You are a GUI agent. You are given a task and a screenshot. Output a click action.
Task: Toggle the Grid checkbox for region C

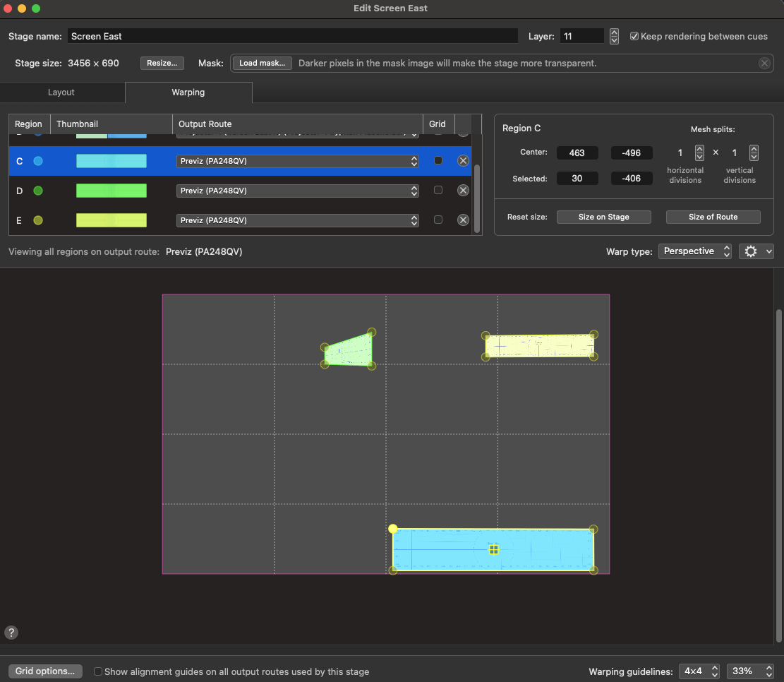coord(438,160)
